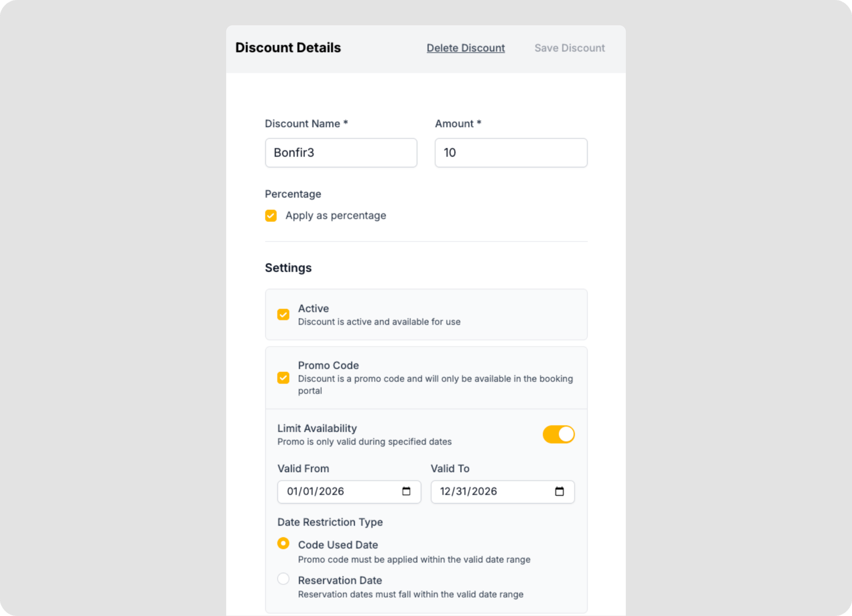Uncheck the Apply as percentage checkbox
Screen dimensions: 852x616
[271, 216]
